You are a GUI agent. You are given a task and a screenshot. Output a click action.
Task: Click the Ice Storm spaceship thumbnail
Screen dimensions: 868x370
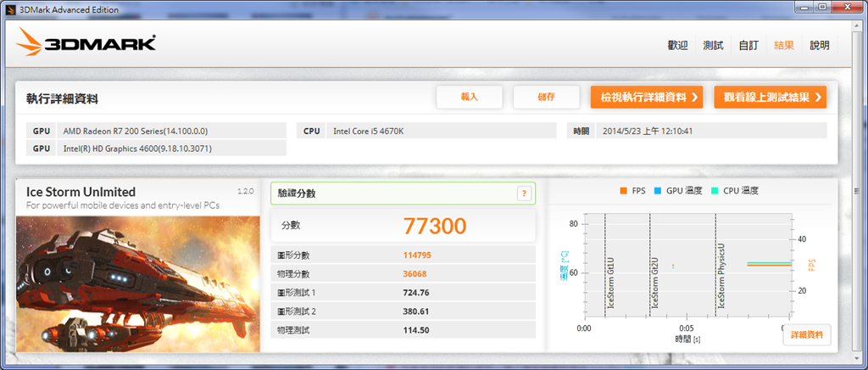click(138, 283)
